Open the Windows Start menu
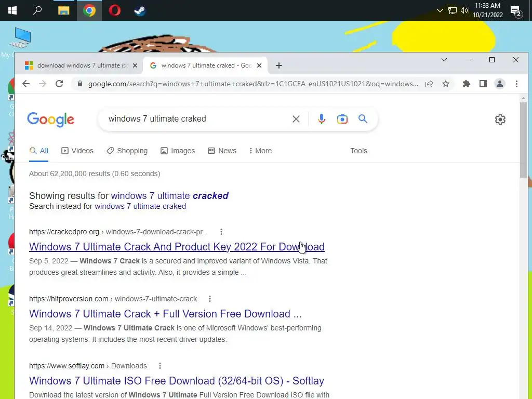This screenshot has height=399, width=532. 12,10
